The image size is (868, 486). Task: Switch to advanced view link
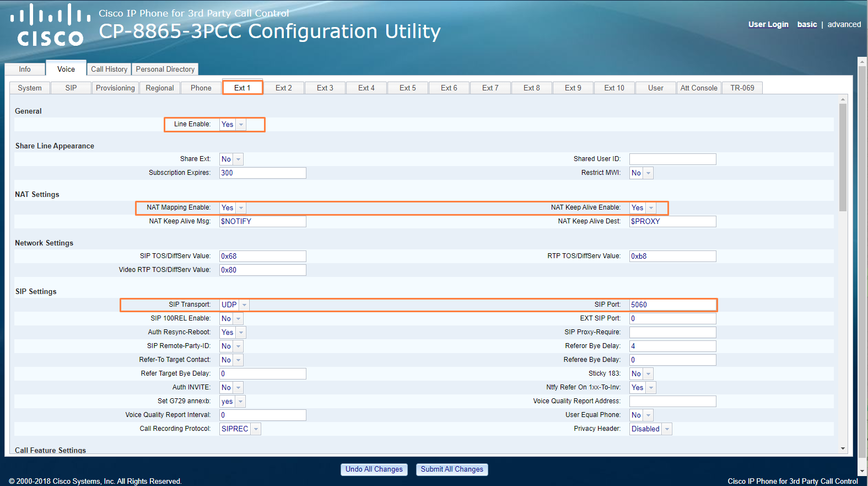click(x=844, y=25)
